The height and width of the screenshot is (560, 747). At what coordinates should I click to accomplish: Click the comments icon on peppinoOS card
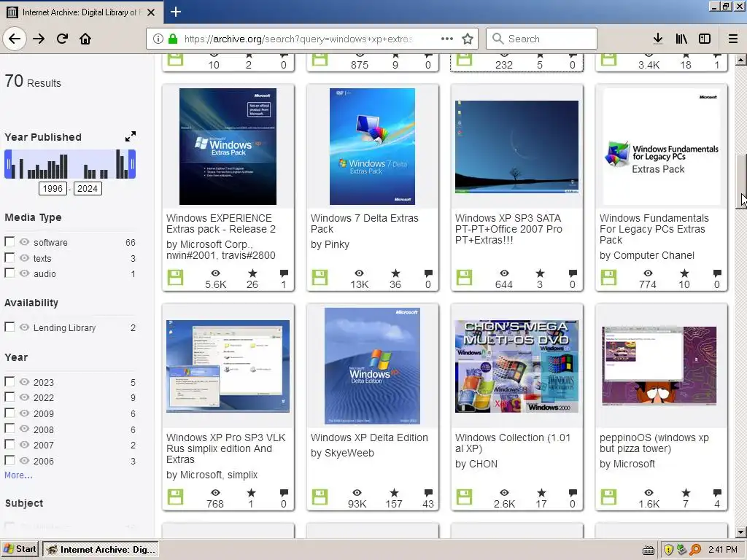coord(717,492)
